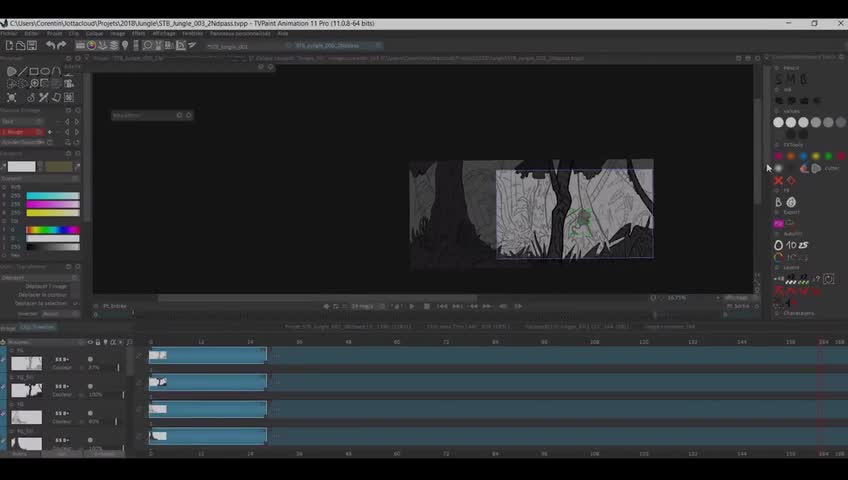
Task: Select the Zoom magnifier tool
Action: pos(34,83)
